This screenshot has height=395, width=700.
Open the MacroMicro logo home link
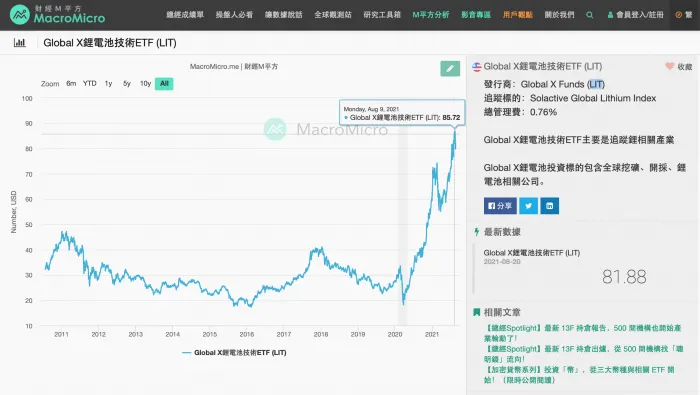click(57, 15)
